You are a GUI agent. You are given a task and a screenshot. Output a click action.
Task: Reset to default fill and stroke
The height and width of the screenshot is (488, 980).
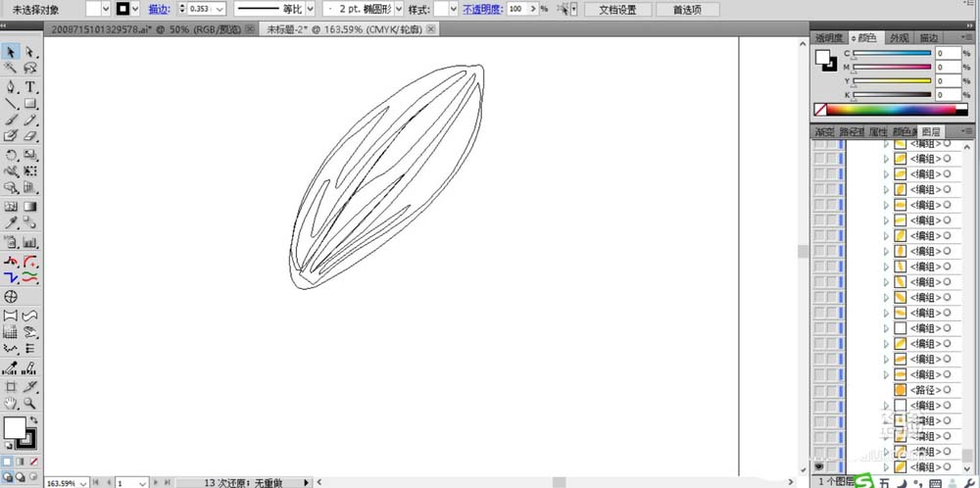(8, 446)
